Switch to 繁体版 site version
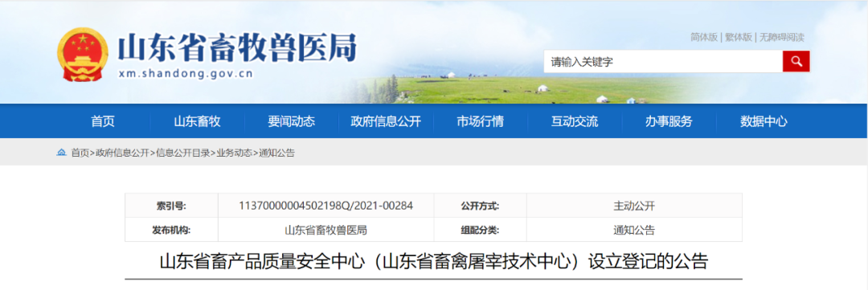This screenshot has width=868, height=290. coord(739,37)
